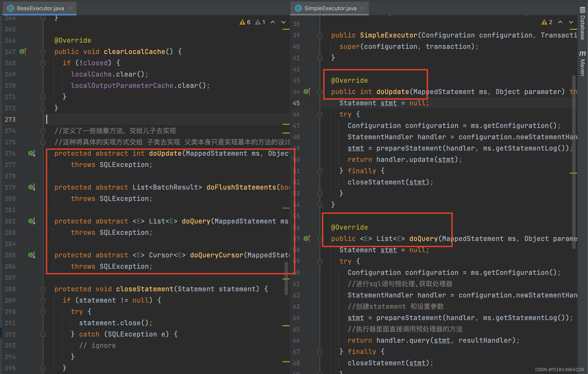
Task: Click the implemented-method gutter icon beside doUpdate line 276
Action: point(32,153)
